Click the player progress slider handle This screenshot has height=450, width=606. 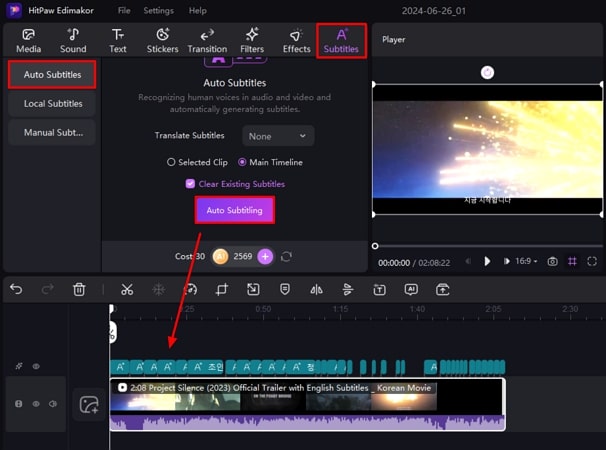(375, 246)
